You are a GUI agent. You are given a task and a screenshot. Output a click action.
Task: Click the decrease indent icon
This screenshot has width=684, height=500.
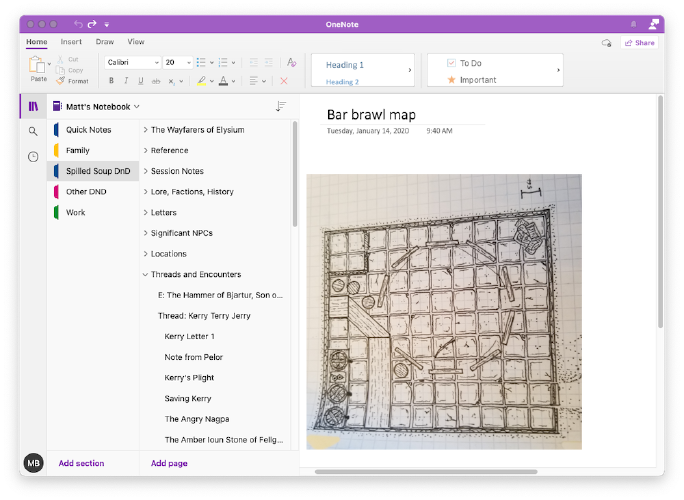click(x=253, y=62)
